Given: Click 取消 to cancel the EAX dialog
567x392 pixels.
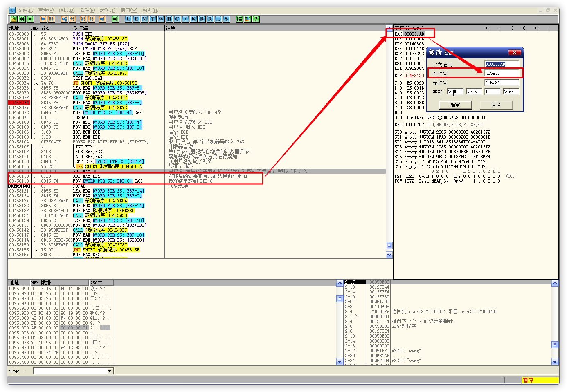Looking at the screenshot, I should pyautogui.click(x=496, y=105).
